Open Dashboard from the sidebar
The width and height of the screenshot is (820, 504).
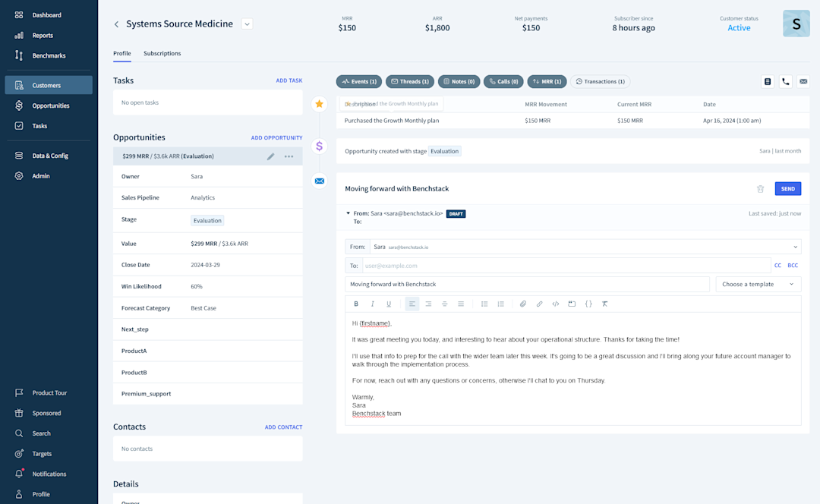pyautogui.click(x=46, y=15)
